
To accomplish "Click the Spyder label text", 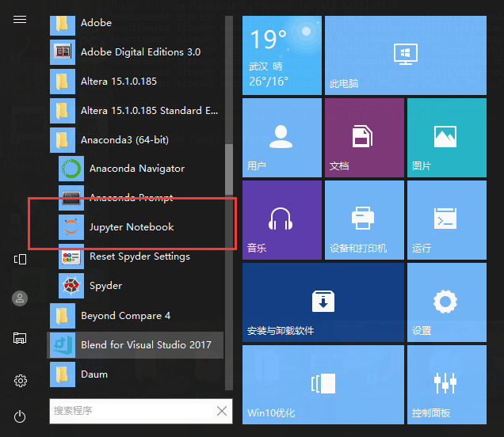I will click(105, 286).
